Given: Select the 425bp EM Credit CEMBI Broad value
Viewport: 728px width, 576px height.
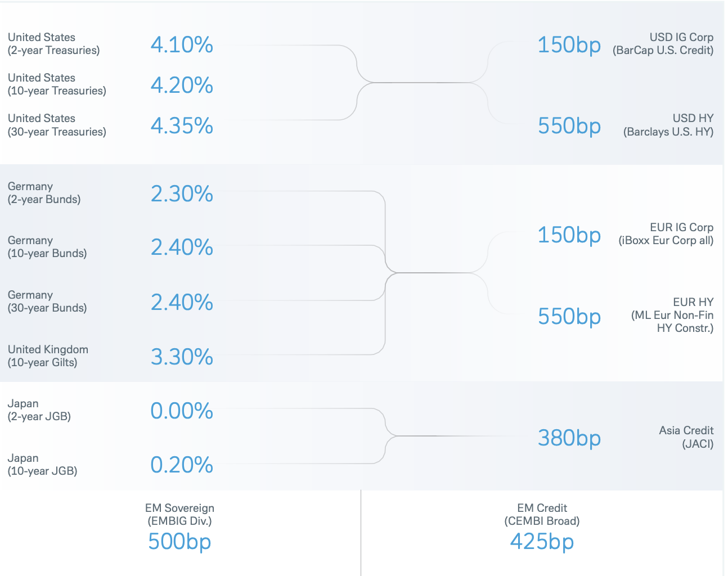Looking at the screenshot, I should (x=542, y=542).
